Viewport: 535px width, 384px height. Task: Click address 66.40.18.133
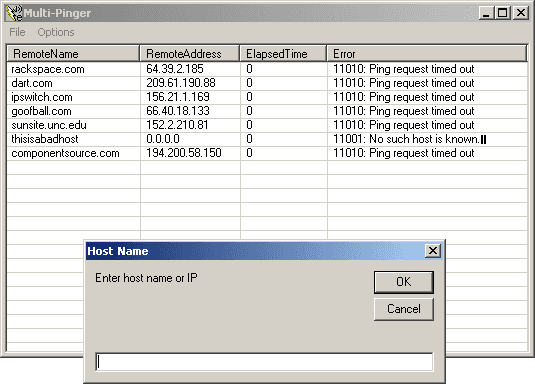178,111
